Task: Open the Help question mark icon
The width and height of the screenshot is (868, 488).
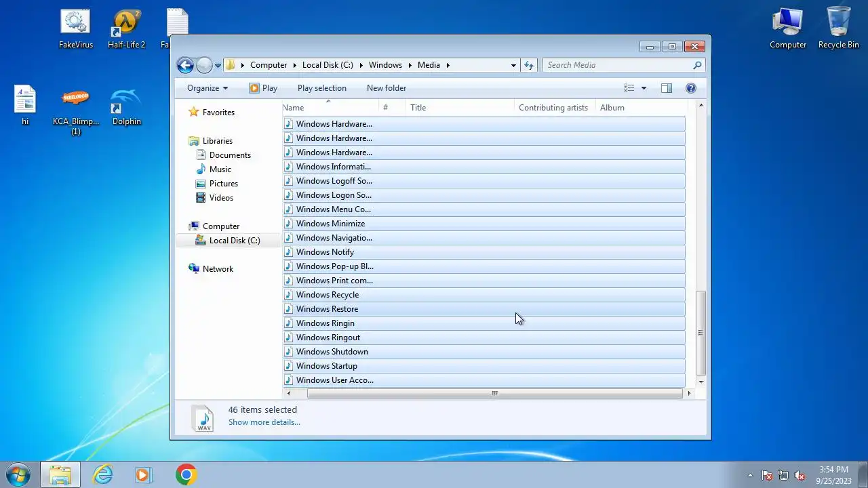Action: (x=691, y=88)
